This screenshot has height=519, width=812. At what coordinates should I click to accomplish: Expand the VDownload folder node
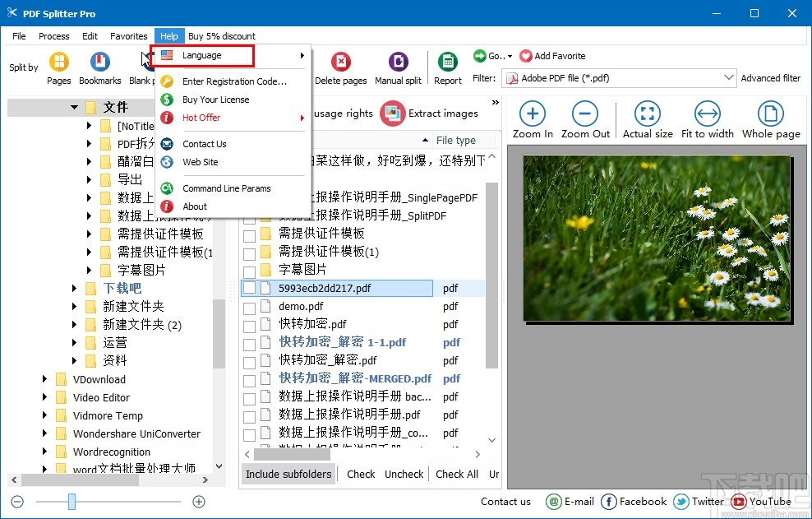(x=44, y=379)
